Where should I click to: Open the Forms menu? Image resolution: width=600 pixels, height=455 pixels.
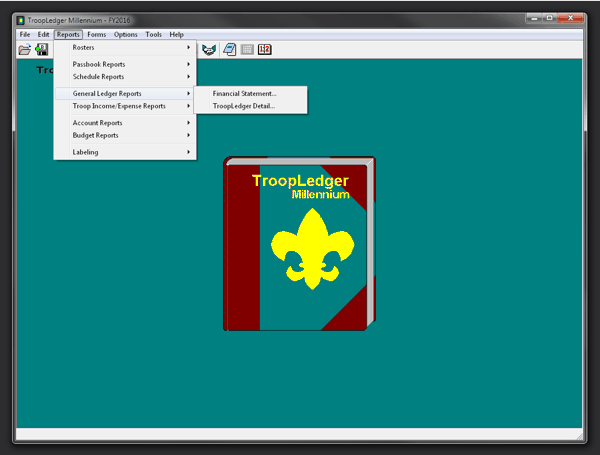click(x=96, y=34)
